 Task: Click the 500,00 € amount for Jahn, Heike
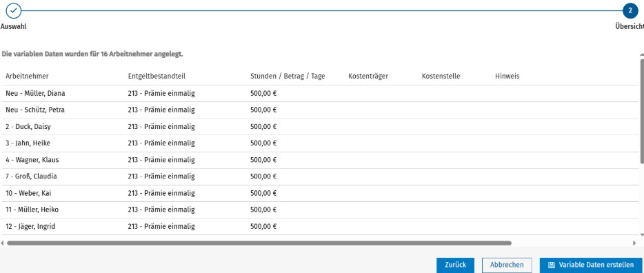click(263, 143)
